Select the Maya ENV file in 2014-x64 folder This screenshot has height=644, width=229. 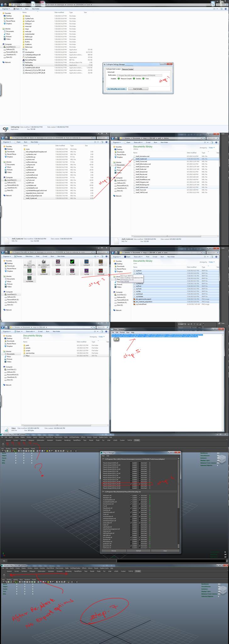pos(28,356)
